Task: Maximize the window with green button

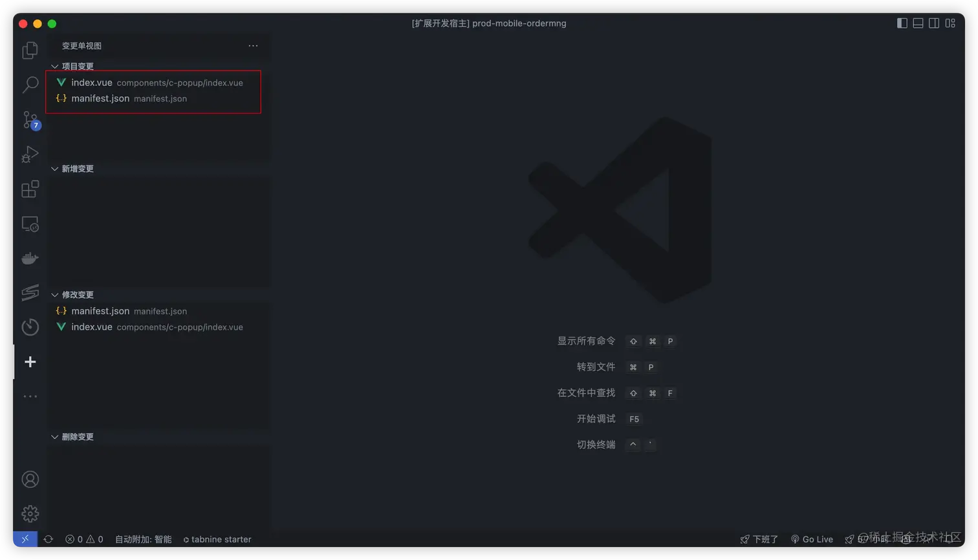Action: coord(52,24)
